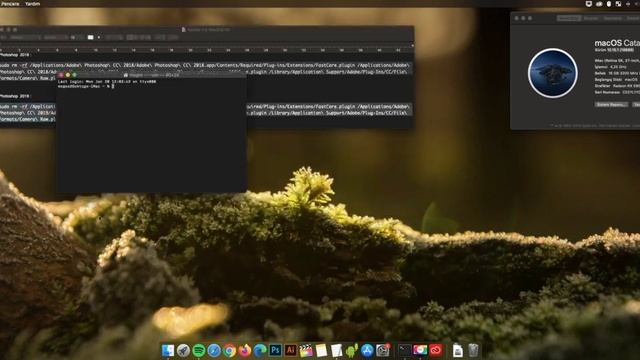Click the 'Photoshop 2019 :' heading line

[x=15, y=96]
